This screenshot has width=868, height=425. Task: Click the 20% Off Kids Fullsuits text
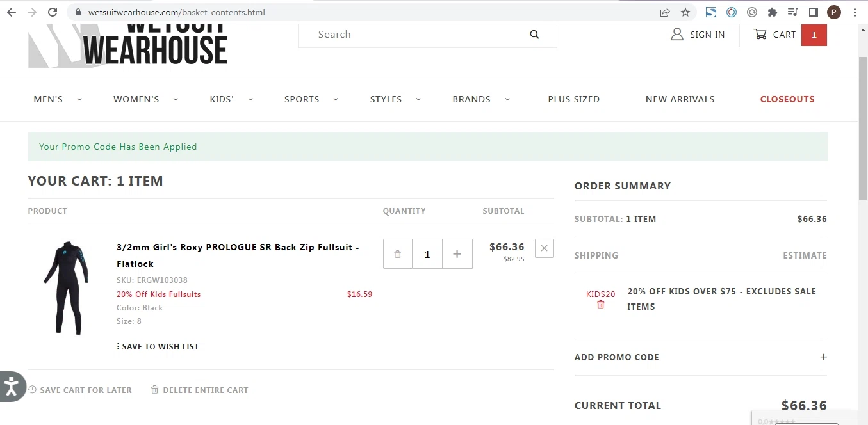159,294
